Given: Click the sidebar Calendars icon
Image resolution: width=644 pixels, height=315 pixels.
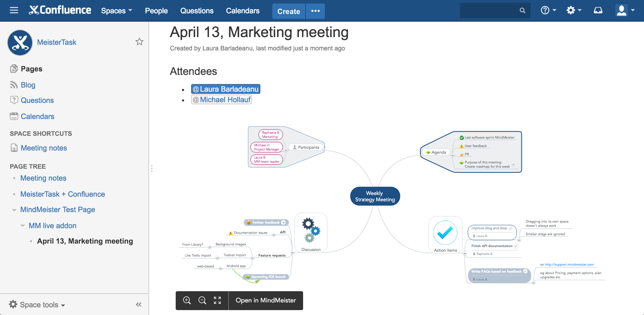Looking at the screenshot, I should pyautogui.click(x=14, y=116).
